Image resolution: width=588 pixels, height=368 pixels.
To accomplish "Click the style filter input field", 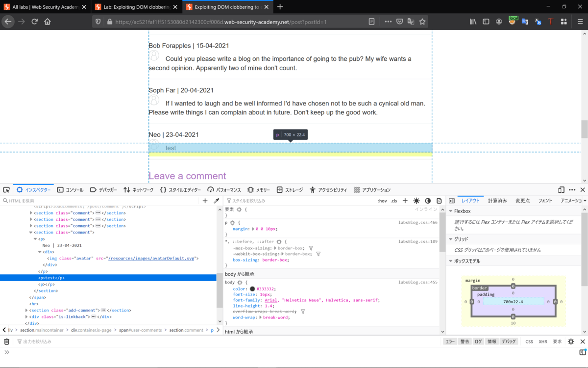I will (x=299, y=201).
